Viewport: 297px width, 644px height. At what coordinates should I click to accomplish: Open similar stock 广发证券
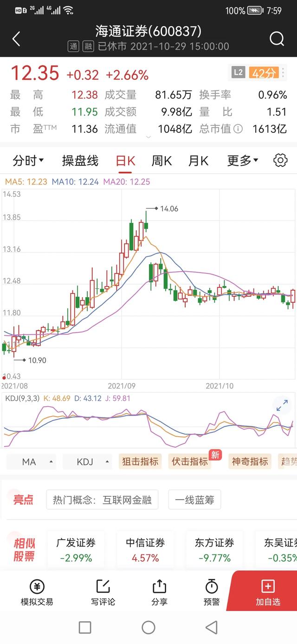click(76, 550)
